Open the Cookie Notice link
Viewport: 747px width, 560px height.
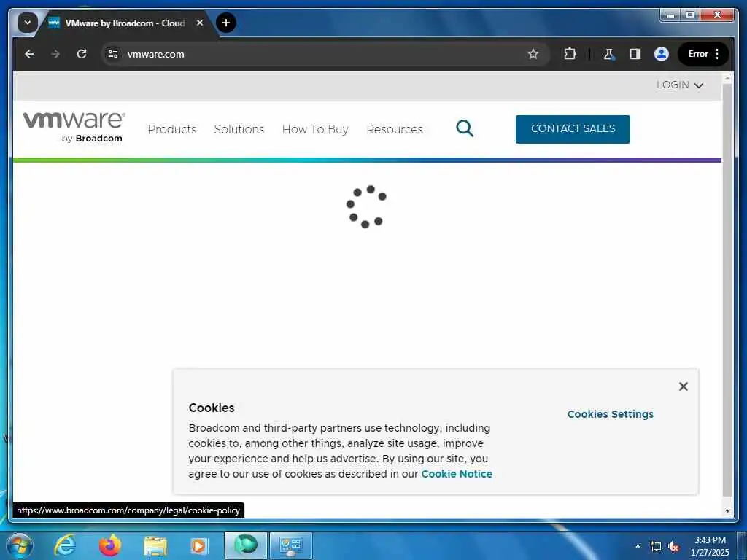coord(457,474)
